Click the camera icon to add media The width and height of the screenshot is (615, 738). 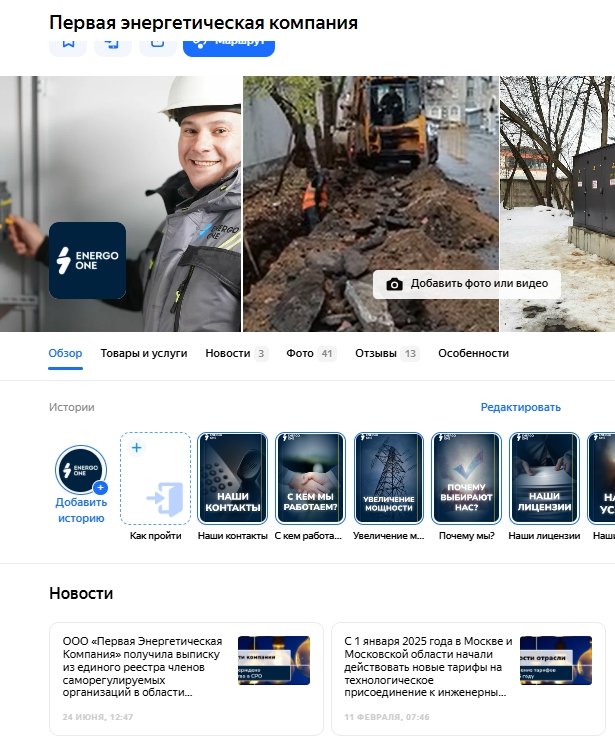coord(394,284)
